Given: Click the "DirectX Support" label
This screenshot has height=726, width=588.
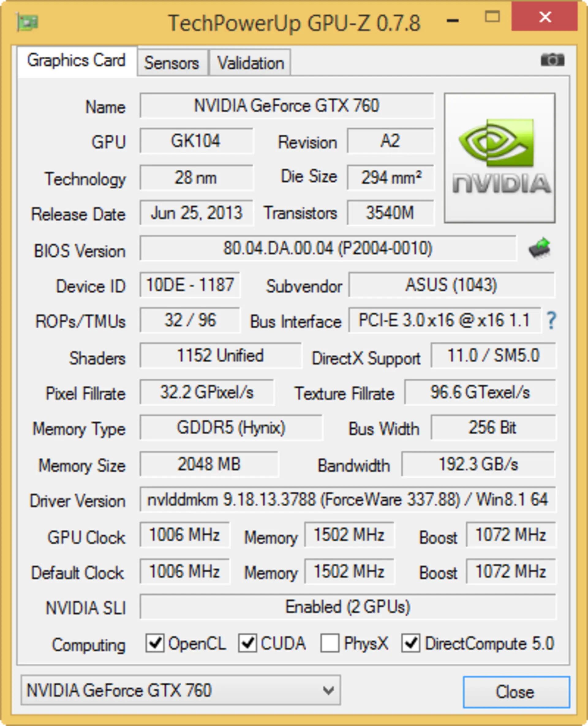Looking at the screenshot, I should pyautogui.click(x=366, y=359).
